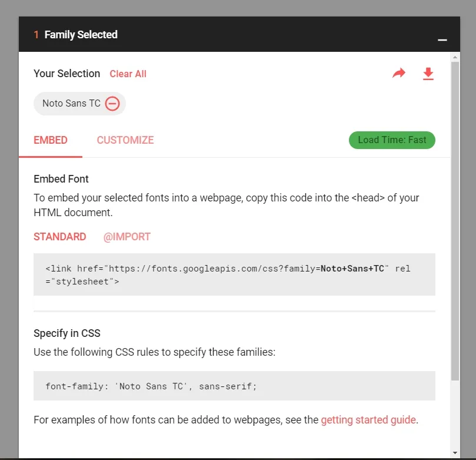476x460 pixels.
Task: Download the selected font family
Action: (428, 74)
